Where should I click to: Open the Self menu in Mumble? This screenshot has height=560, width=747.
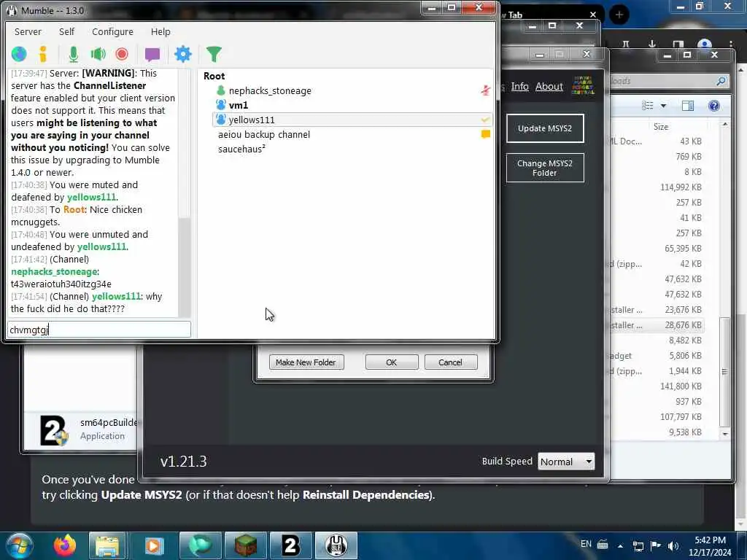(x=66, y=31)
